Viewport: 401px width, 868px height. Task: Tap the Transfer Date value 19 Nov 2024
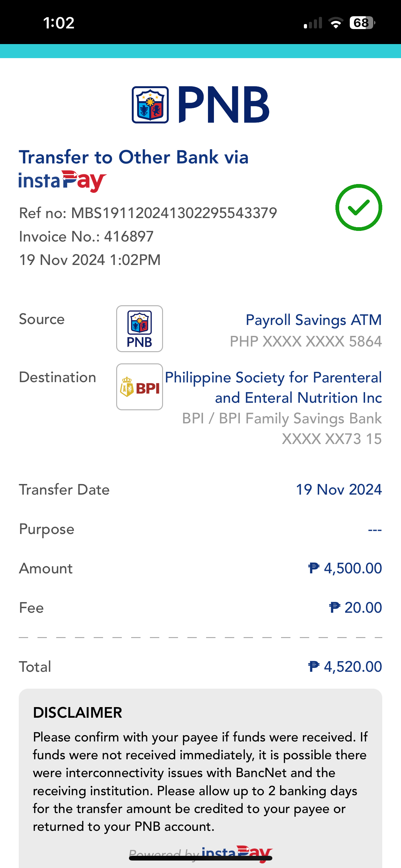[x=339, y=490]
